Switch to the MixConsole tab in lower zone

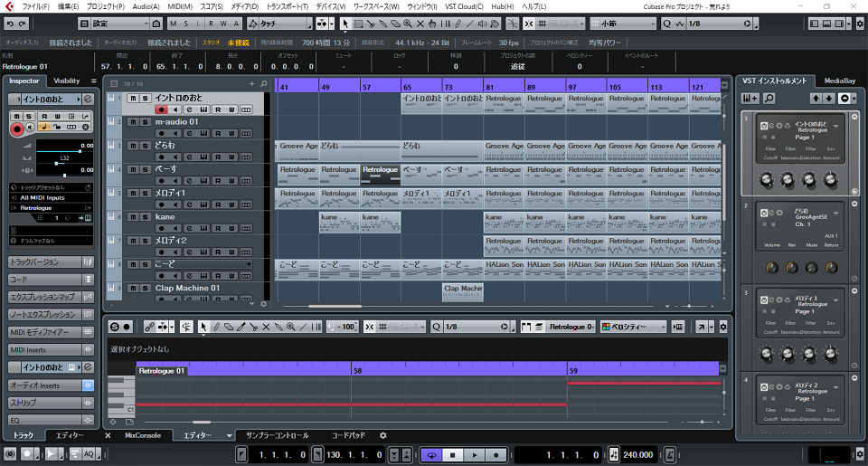click(x=143, y=435)
